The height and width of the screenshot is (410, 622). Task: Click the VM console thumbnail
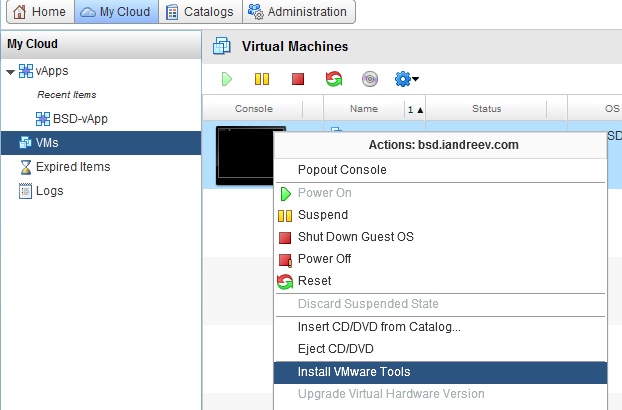246,155
